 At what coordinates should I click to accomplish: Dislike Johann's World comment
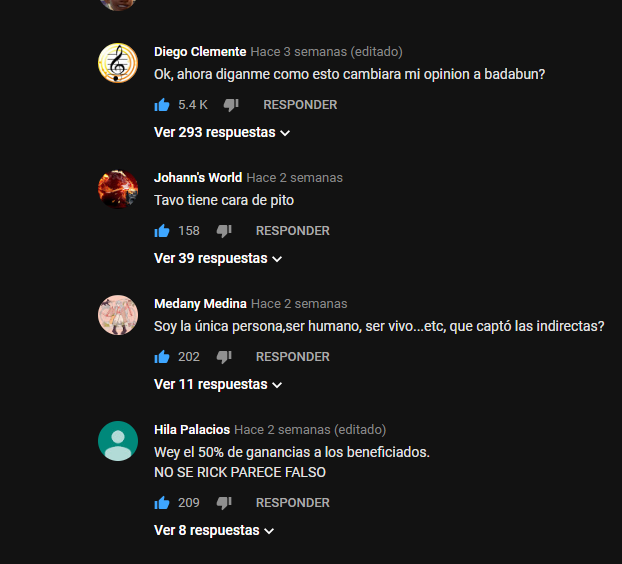coord(224,231)
